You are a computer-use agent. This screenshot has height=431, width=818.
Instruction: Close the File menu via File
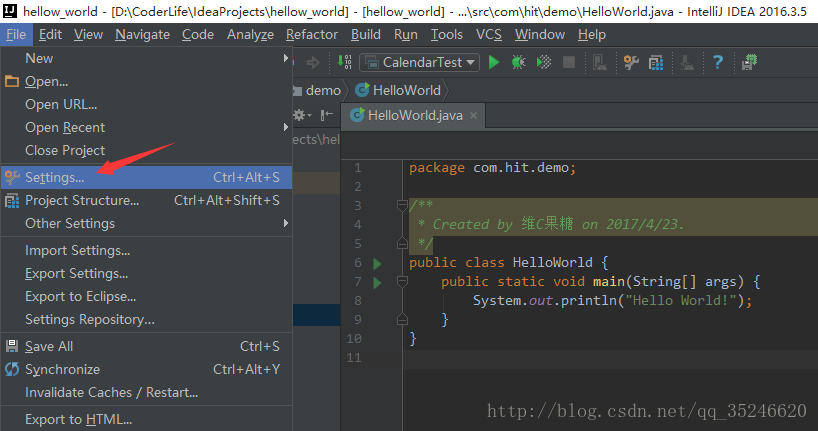click(16, 34)
